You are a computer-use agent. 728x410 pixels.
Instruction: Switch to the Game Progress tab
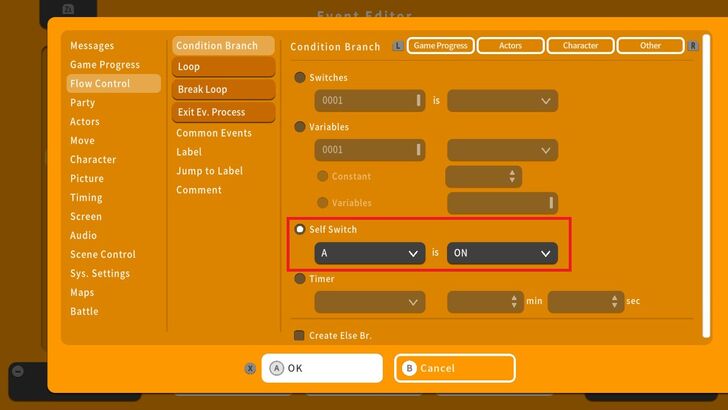tap(441, 46)
